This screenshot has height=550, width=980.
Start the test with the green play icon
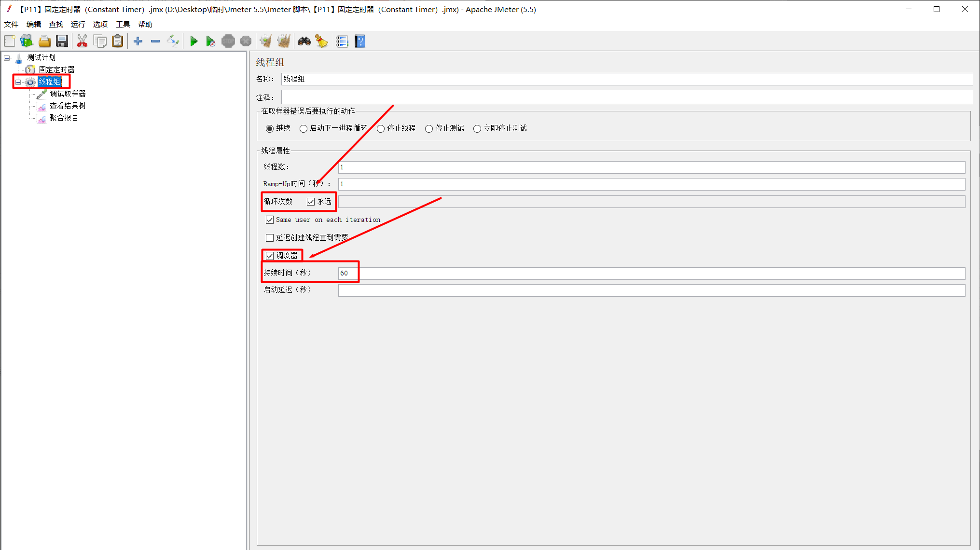[x=193, y=41]
